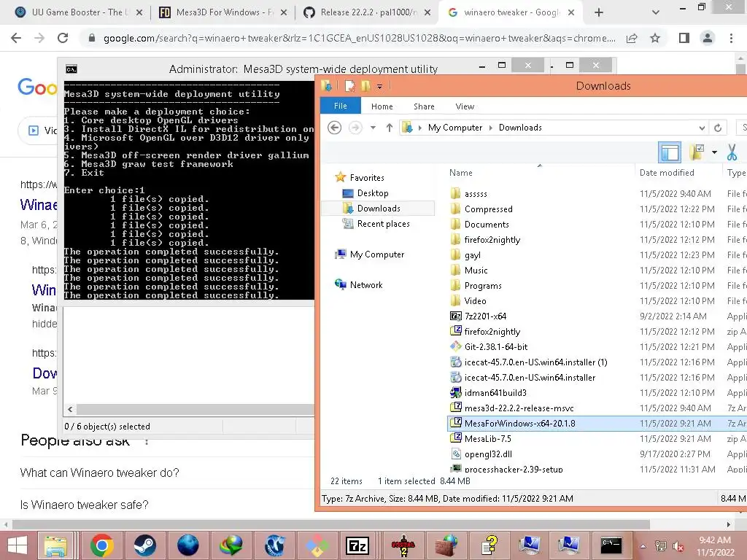Select the Compressed folder

tap(488, 209)
